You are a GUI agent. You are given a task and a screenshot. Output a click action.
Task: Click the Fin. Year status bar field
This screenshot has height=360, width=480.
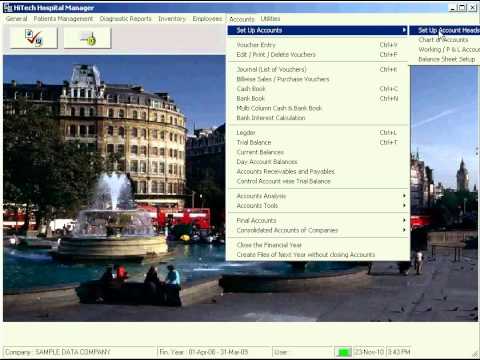214,352
